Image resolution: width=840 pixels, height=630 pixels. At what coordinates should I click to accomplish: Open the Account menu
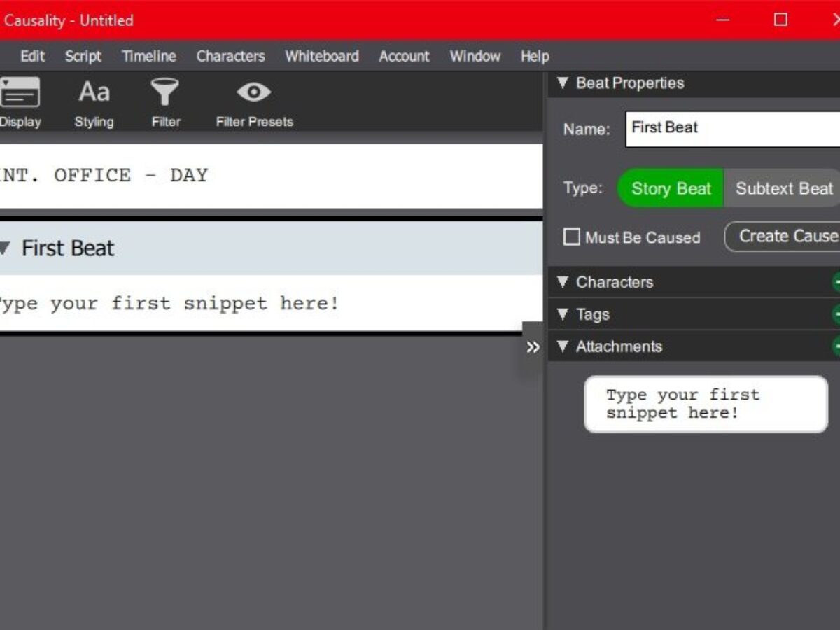point(404,56)
